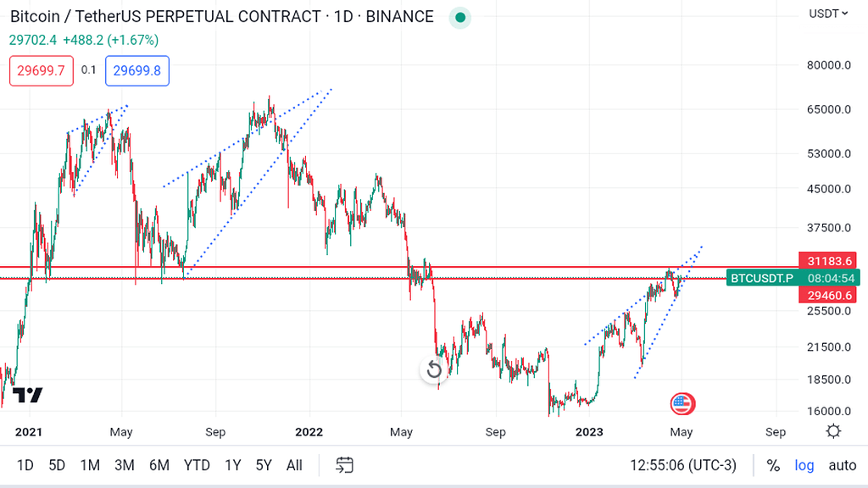
Task: Select the 5Y time range
Action: click(264, 465)
